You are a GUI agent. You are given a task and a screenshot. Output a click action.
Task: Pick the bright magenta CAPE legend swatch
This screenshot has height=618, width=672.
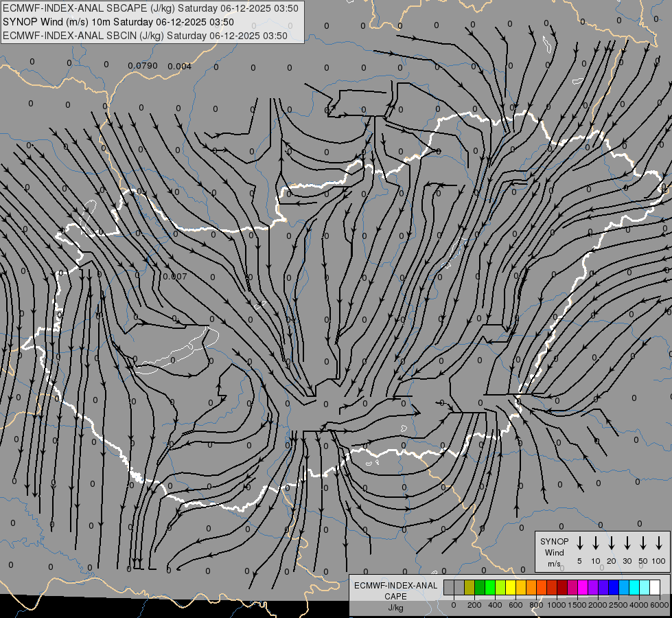coord(583,587)
